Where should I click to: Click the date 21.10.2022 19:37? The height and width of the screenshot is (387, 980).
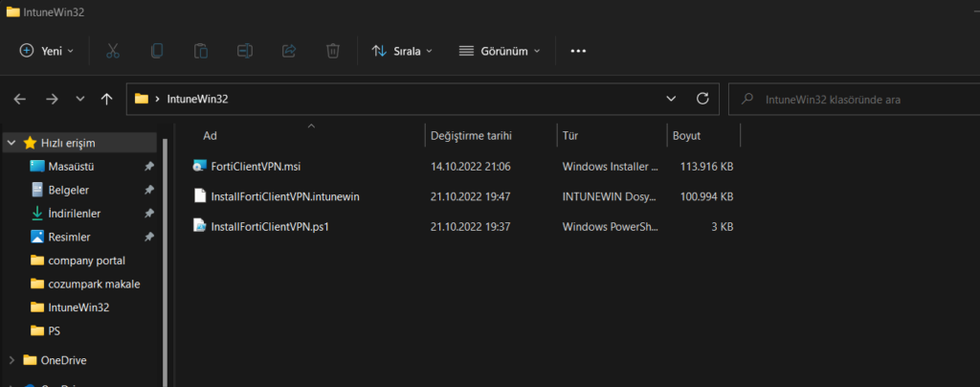coord(471,226)
